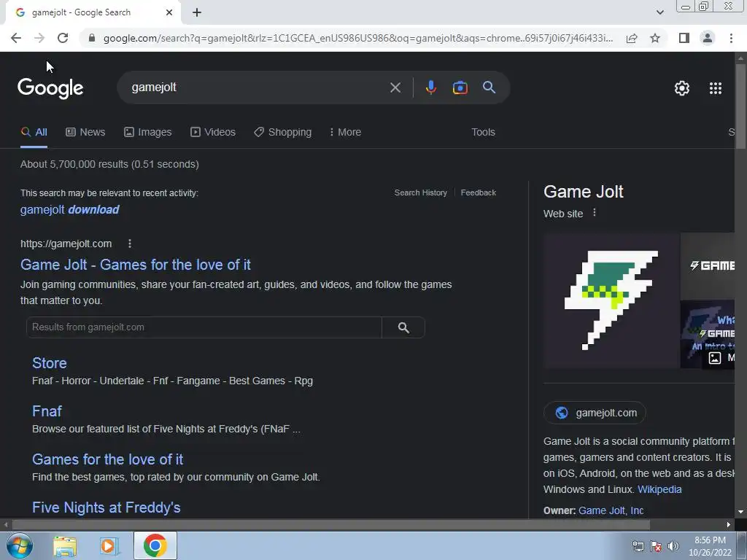Open the Games for the love of it sitelink
The height and width of the screenshot is (560, 747).
click(108, 459)
